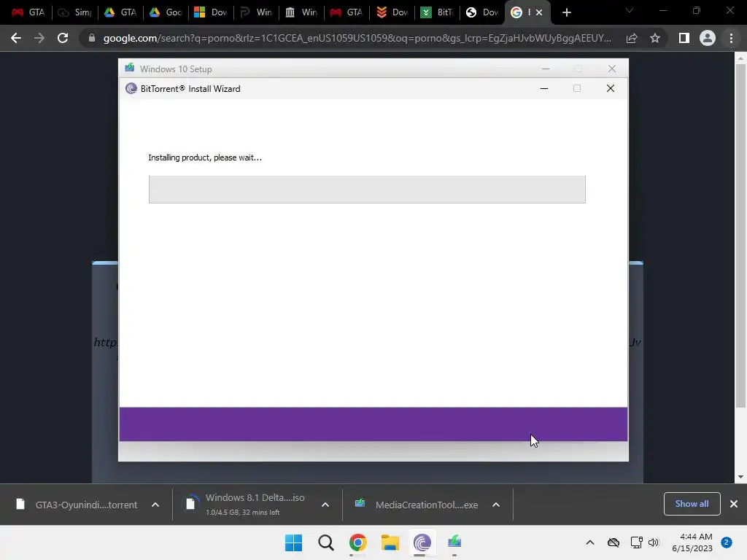Open taskbar Search

(x=326, y=542)
